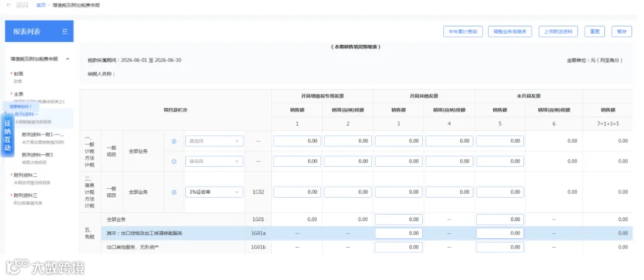The width and height of the screenshot is (644, 280).
Task: Click column 5 input in 1G01b row
Action: pyautogui.click(x=500, y=247)
